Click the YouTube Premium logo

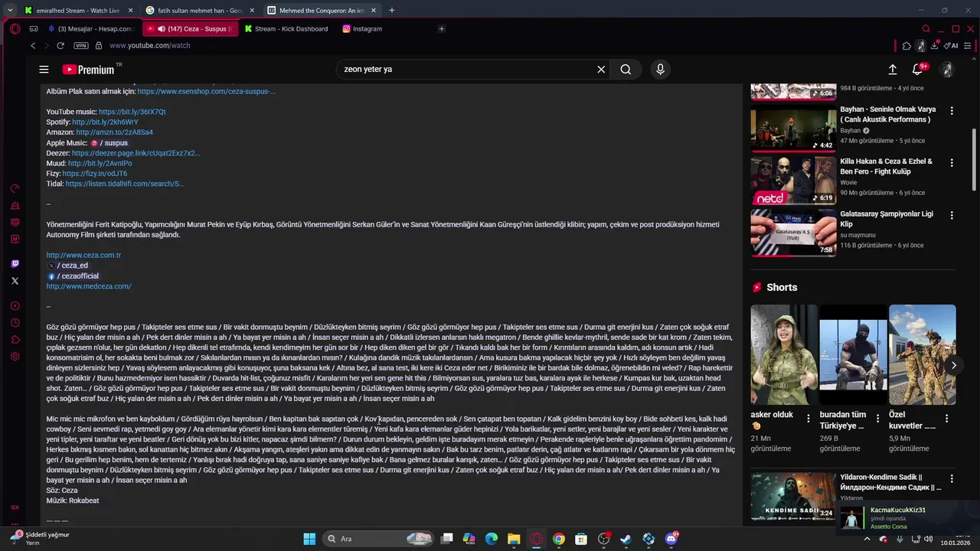coord(88,70)
